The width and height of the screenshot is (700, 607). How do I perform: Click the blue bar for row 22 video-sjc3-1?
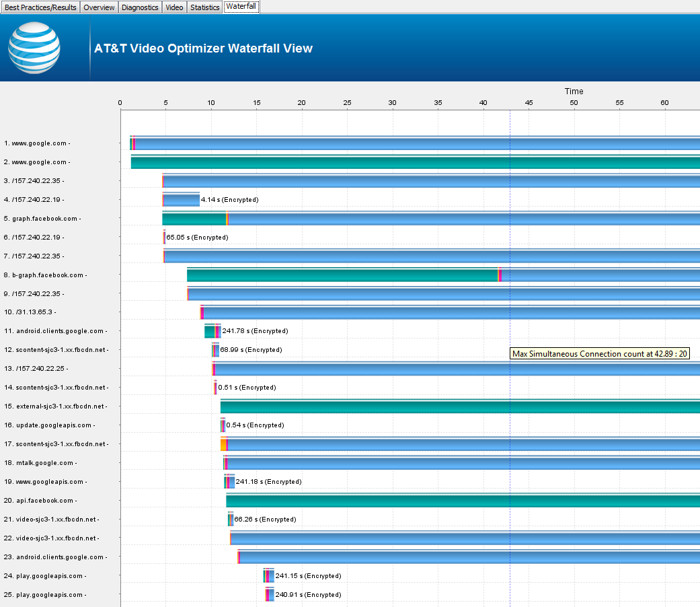pos(465,538)
